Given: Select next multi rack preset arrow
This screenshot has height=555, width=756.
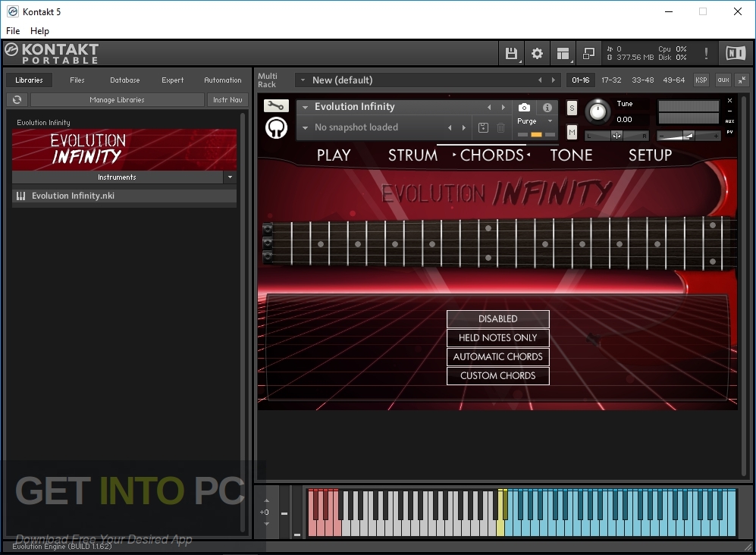Looking at the screenshot, I should click(x=553, y=80).
